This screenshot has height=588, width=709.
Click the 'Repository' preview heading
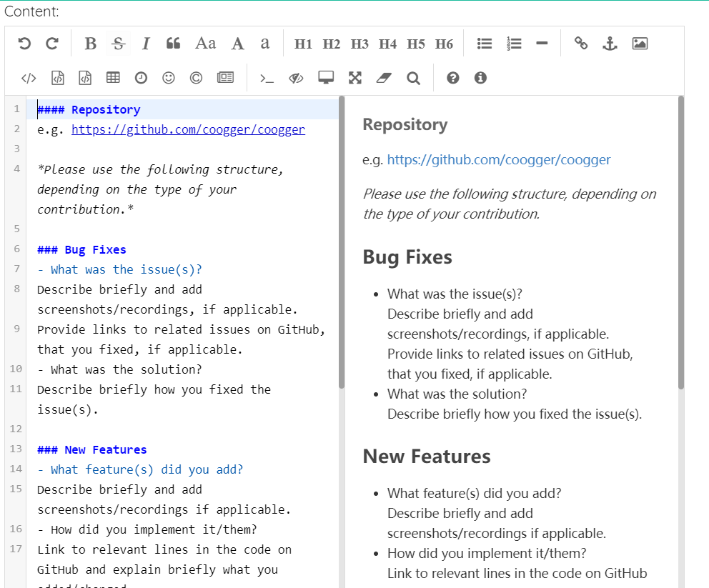tap(405, 124)
